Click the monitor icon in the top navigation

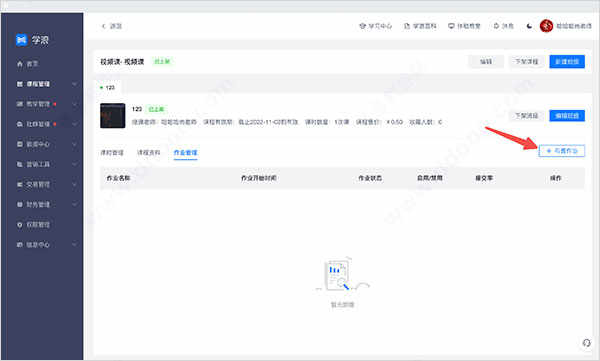pos(451,26)
